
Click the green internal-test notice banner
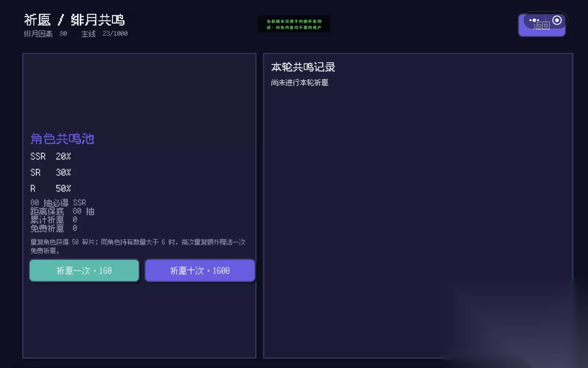click(x=294, y=24)
